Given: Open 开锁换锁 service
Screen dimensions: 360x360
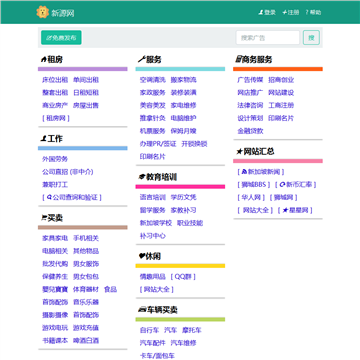Looking at the screenshot, I should click(x=194, y=144).
